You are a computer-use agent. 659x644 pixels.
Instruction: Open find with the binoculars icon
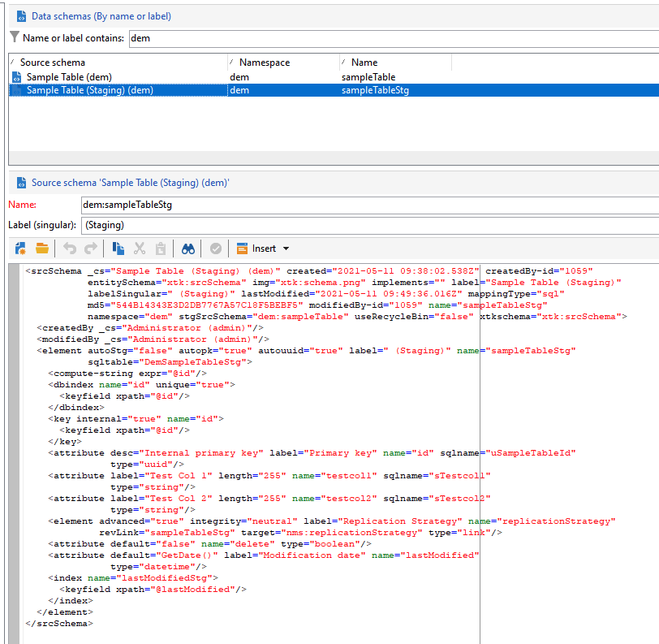tap(188, 249)
